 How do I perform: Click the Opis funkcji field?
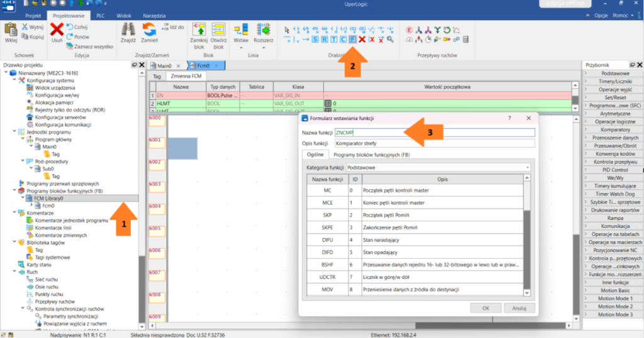coord(435,143)
